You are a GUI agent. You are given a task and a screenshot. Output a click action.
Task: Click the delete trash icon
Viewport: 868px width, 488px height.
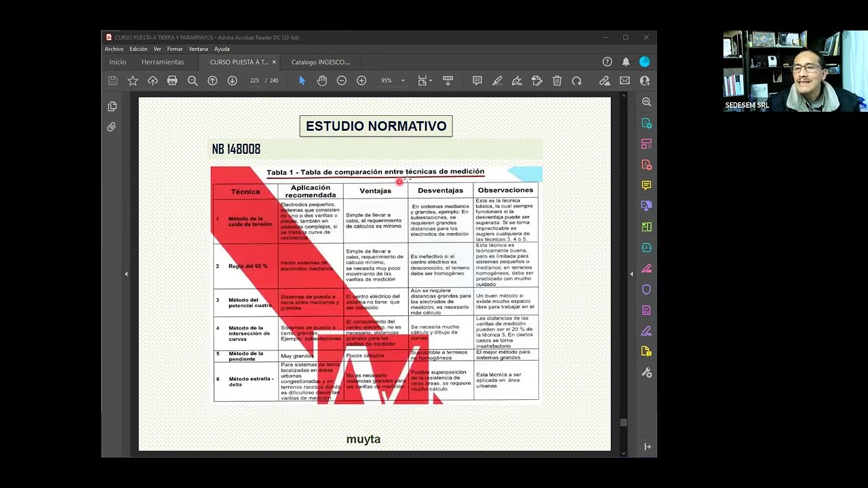tap(557, 81)
